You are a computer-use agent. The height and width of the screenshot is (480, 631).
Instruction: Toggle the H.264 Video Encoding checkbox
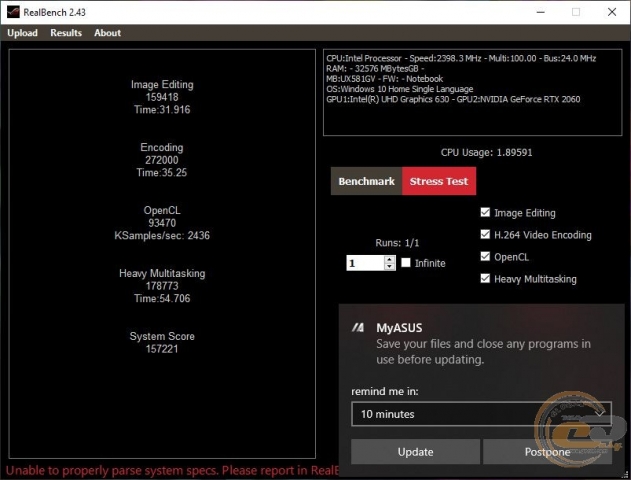pyautogui.click(x=485, y=235)
